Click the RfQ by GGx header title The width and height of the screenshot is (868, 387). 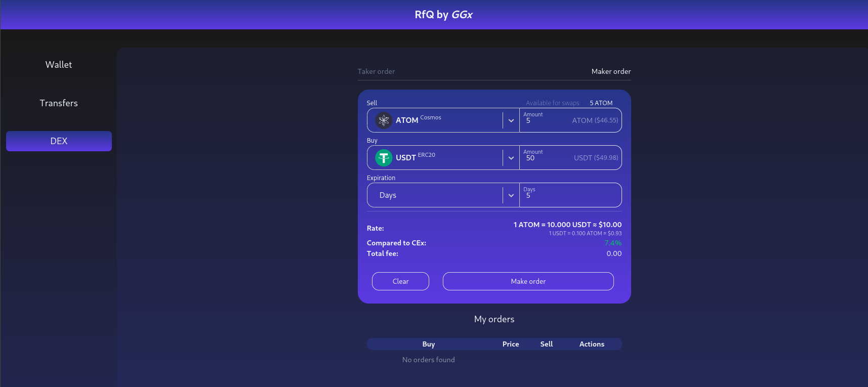pyautogui.click(x=443, y=15)
